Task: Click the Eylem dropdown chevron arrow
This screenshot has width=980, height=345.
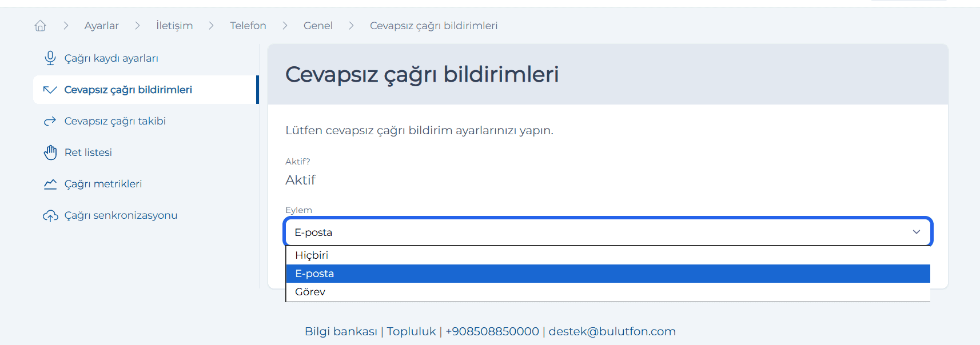Action: pyautogui.click(x=916, y=232)
